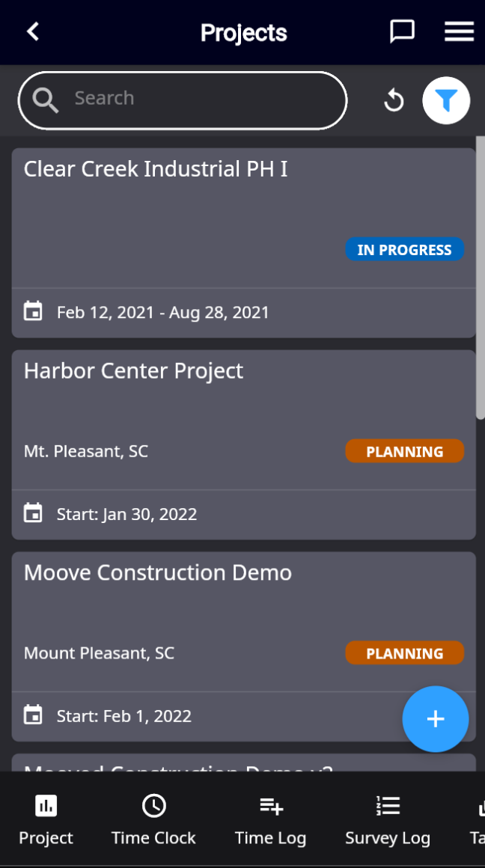
Task: Switch to the Project tab
Action: [x=46, y=819]
